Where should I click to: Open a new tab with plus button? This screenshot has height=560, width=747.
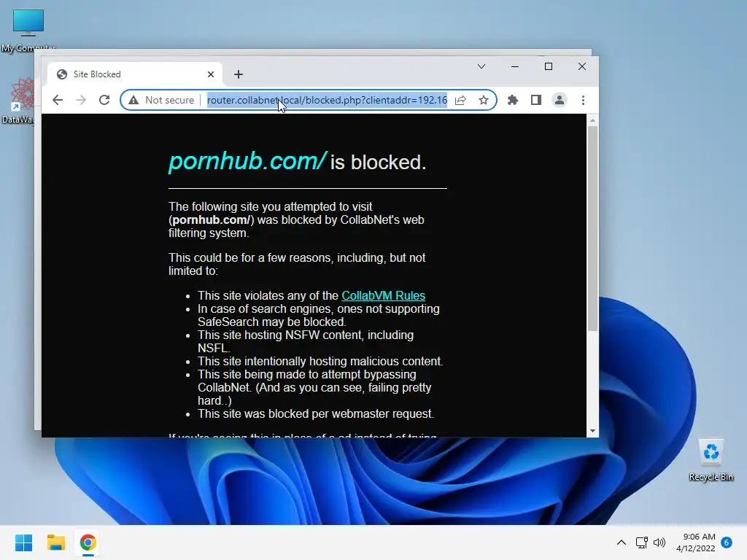[x=239, y=74]
